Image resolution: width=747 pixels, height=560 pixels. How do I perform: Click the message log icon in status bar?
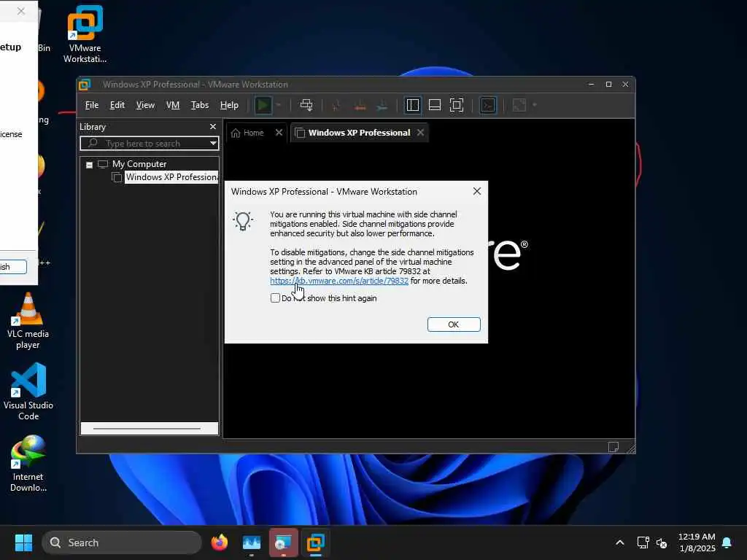click(613, 447)
